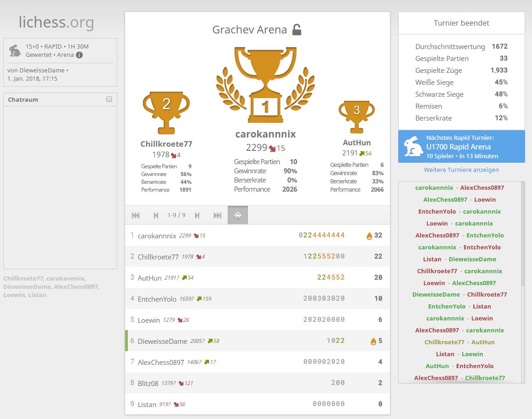Image resolution: width=532 pixels, height=419 pixels.
Task: Click the Gespielte Züge value 1,933
Action: coord(499,70)
